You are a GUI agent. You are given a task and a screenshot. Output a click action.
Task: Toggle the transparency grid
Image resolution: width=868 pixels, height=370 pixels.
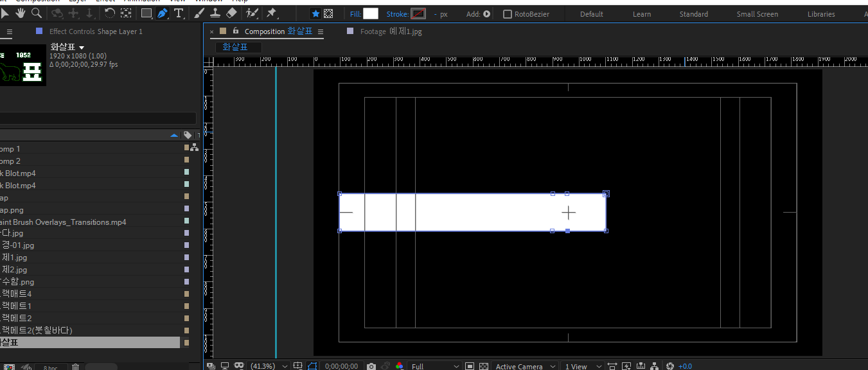(484, 366)
